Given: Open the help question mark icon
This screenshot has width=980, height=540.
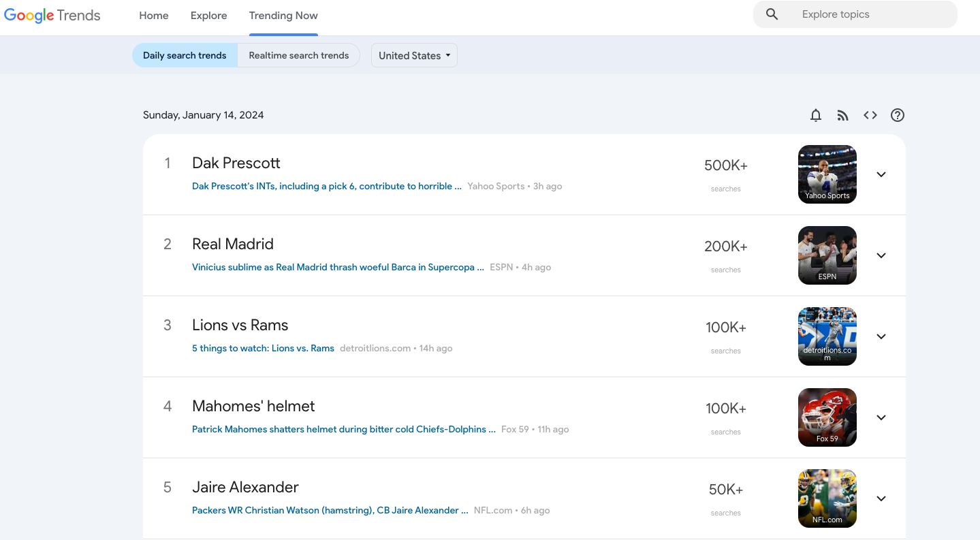Looking at the screenshot, I should [897, 116].
